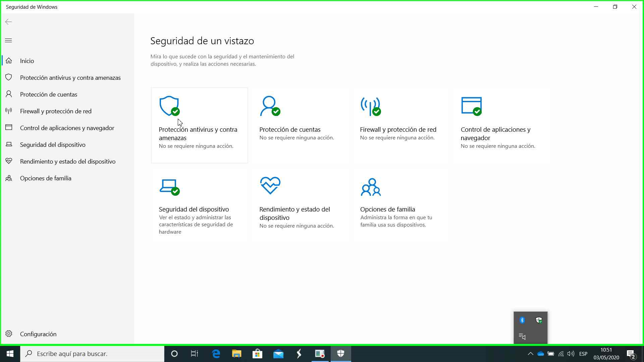Viewport: 644px width, 362px height.
Task: Click the laptop icon beside Seguridad del dispositivo sidebar
Action: click(9, 144)
